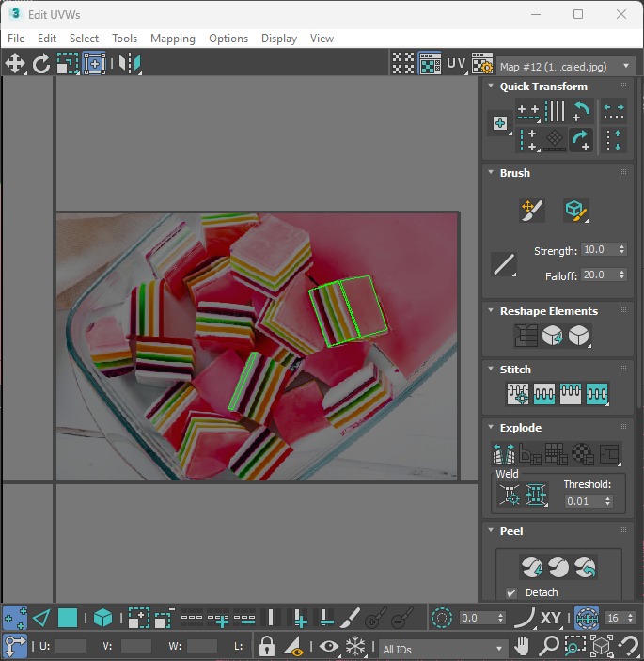
Task: Click the Strength value field
Action: (x=599, y=249)
